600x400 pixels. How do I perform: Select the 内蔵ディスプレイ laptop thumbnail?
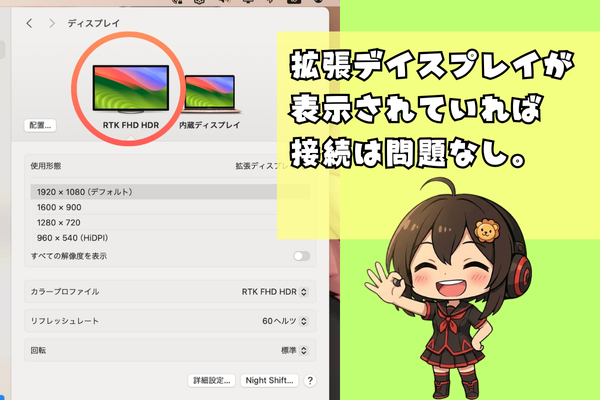coord(210,94)
